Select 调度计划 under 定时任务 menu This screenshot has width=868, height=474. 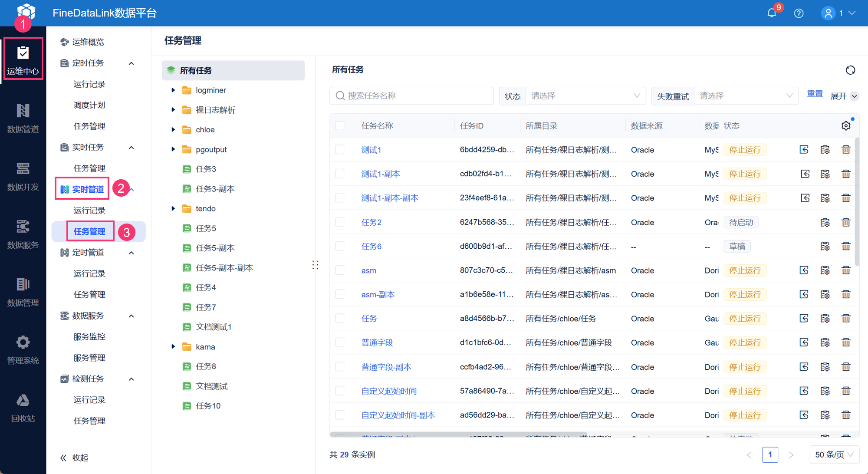coord(89,105)
